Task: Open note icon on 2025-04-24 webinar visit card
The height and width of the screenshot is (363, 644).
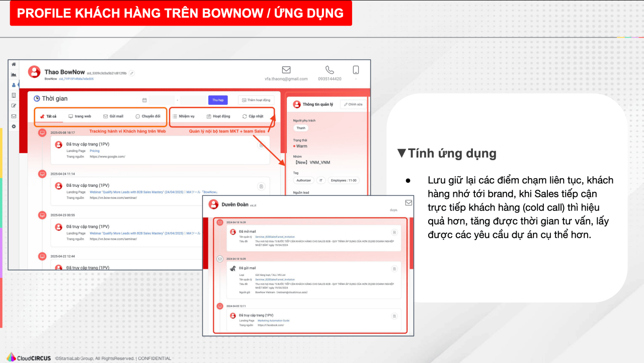Action: [261, 186]
